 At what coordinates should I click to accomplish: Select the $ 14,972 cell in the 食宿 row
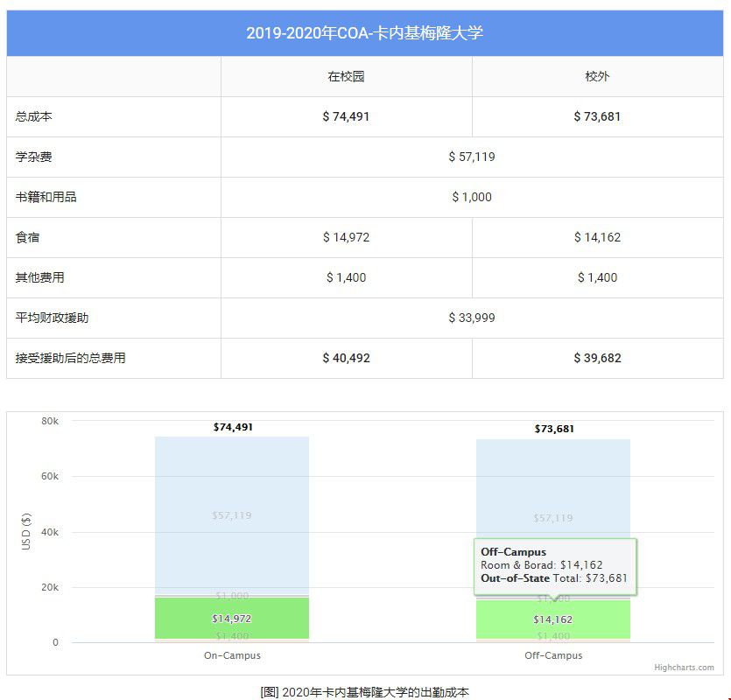click(346, 237)
